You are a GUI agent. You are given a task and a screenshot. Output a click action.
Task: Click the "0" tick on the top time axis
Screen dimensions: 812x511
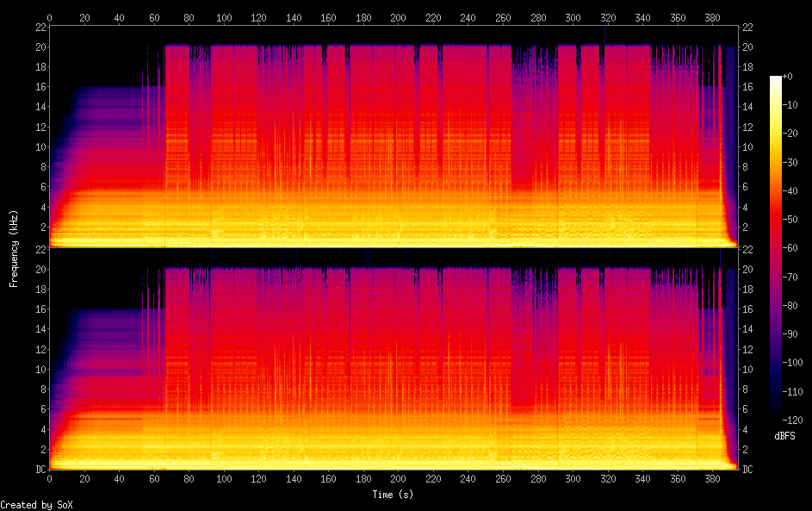(49, 17)
